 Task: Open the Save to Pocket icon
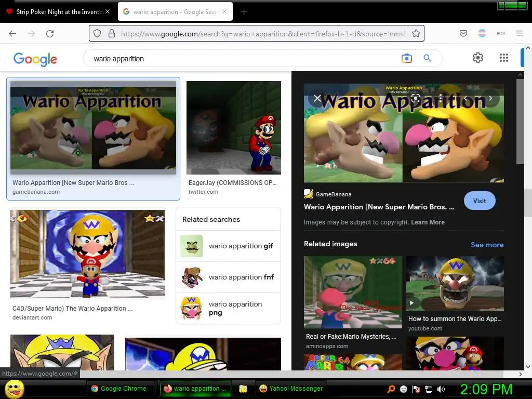(463, 33)
